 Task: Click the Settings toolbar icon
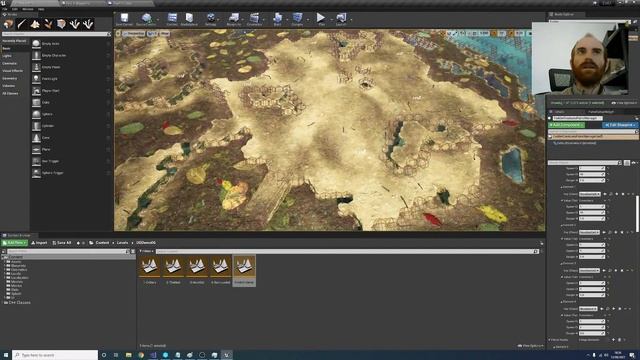tap(211, 18)
